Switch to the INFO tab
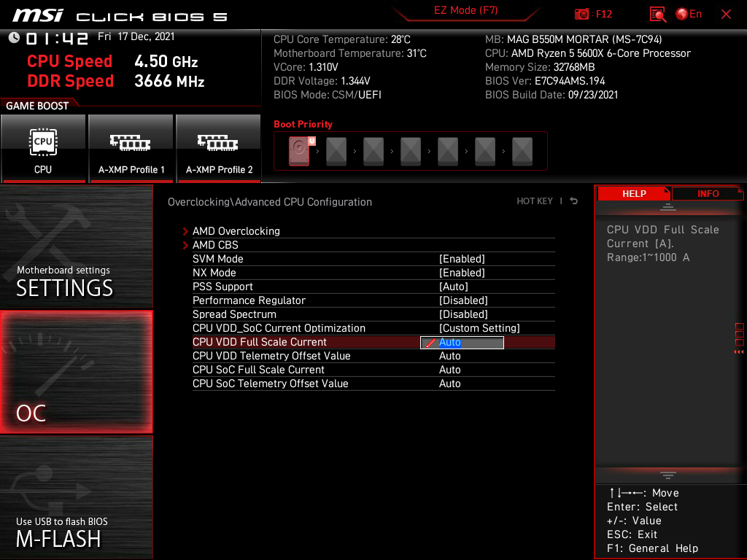 click(708, 194)
